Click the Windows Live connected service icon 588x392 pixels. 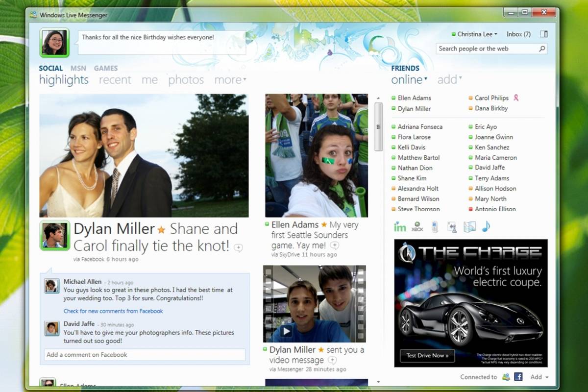click(506, 377)
